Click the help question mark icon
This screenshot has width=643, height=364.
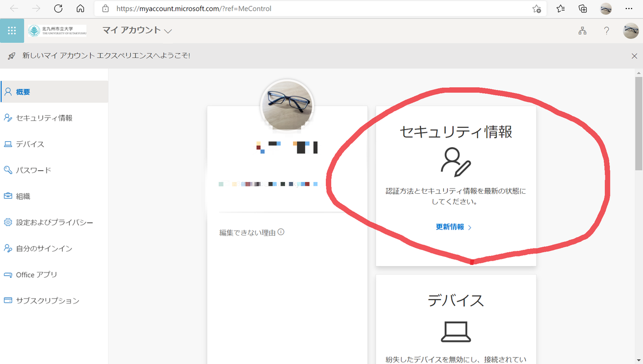607,31
